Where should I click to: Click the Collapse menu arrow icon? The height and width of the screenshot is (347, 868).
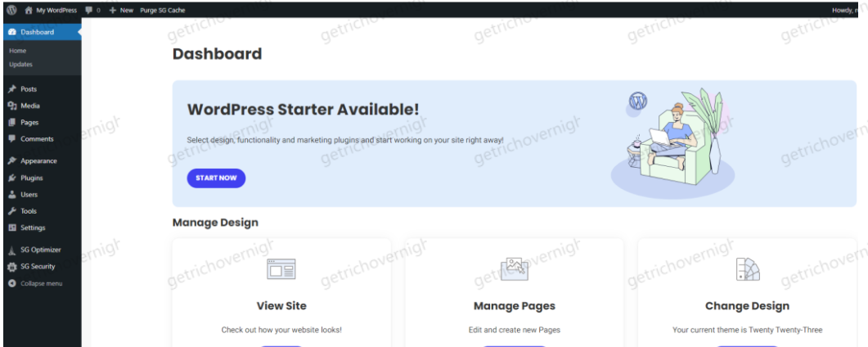(x=12, y=283)
